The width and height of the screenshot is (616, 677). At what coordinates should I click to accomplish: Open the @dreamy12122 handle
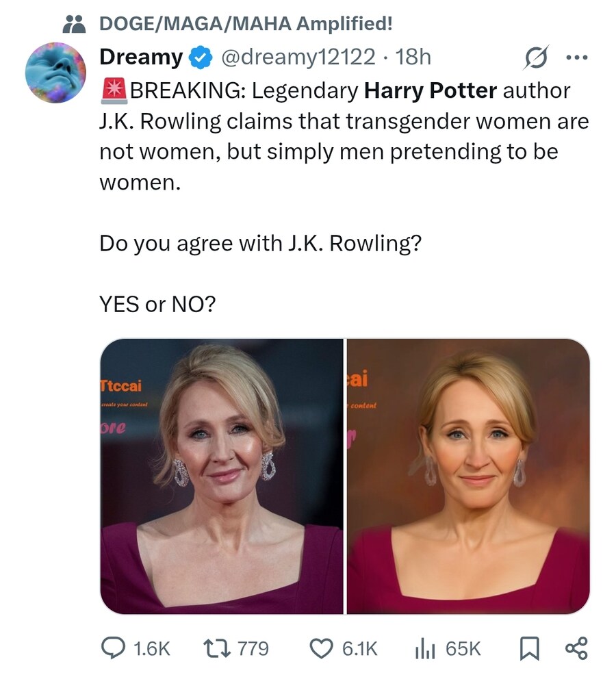click(x=298, y=57)
